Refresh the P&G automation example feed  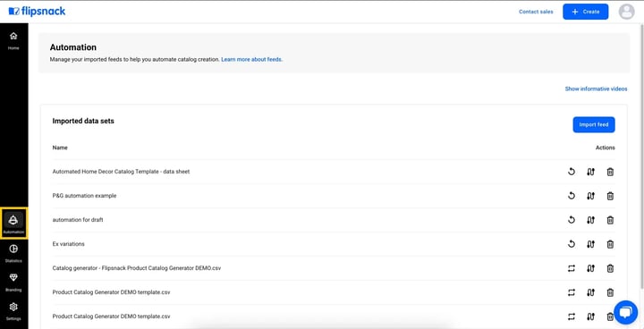(571, 196)
